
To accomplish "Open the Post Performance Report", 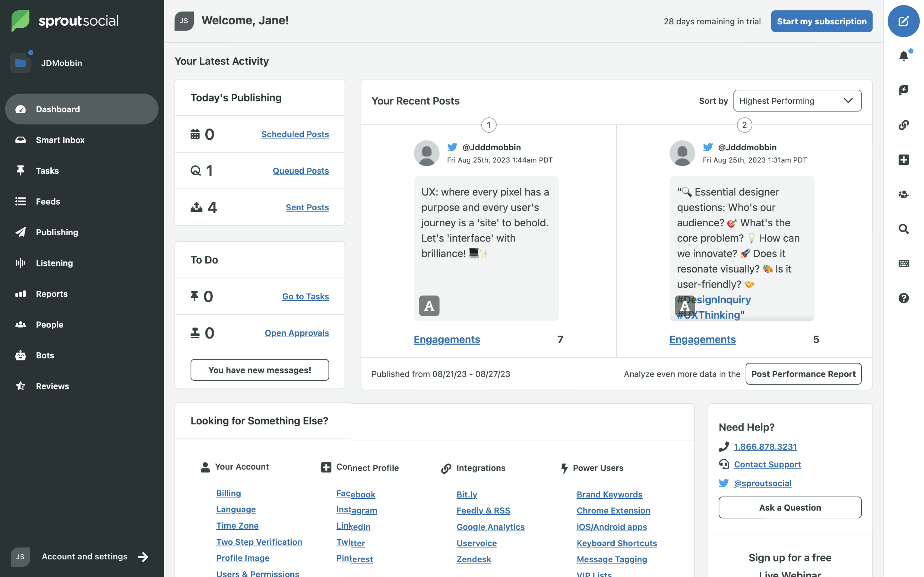I will click(803, 373).
